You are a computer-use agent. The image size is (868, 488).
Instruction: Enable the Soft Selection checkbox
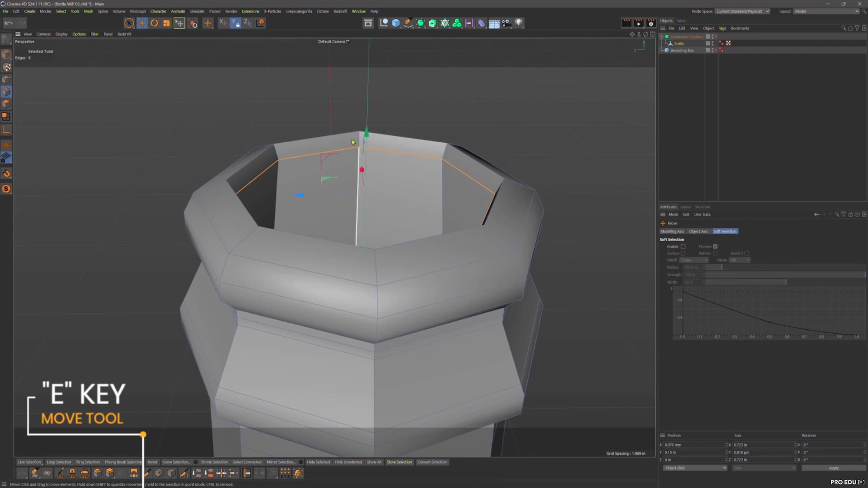[x=683, y=246]
